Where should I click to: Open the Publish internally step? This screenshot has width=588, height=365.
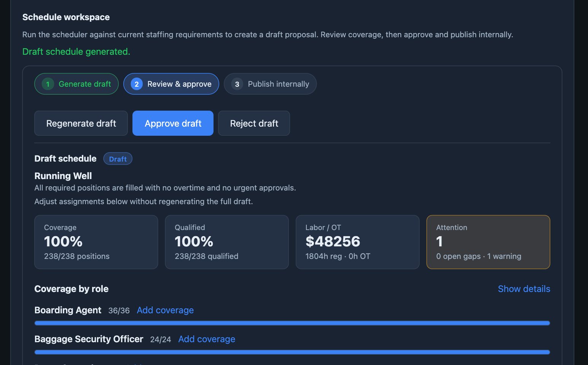pos(270,84)
